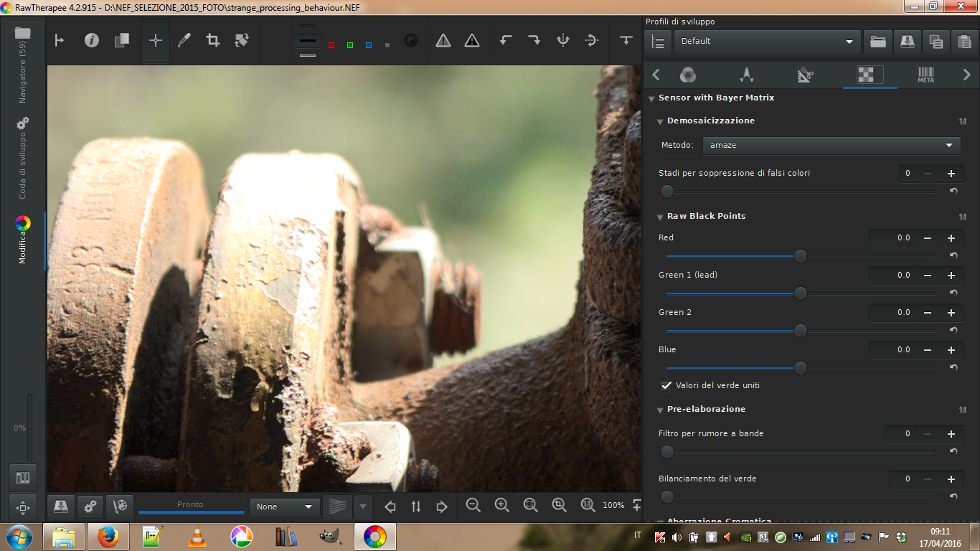Click the Green 2 slider handle
The image size is (980, 551).
click(x=801, y=331)
